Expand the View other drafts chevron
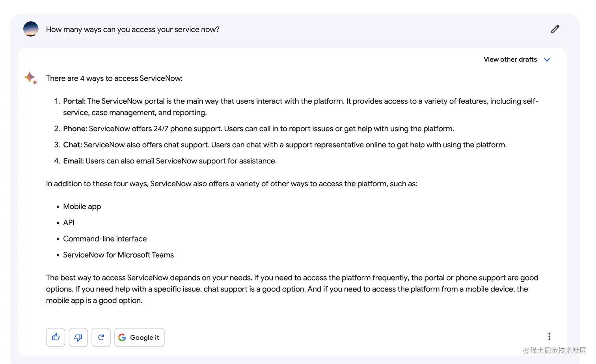The height and width of the screenshot is (364, 596). pyautogui.click(x=547, y=59)
